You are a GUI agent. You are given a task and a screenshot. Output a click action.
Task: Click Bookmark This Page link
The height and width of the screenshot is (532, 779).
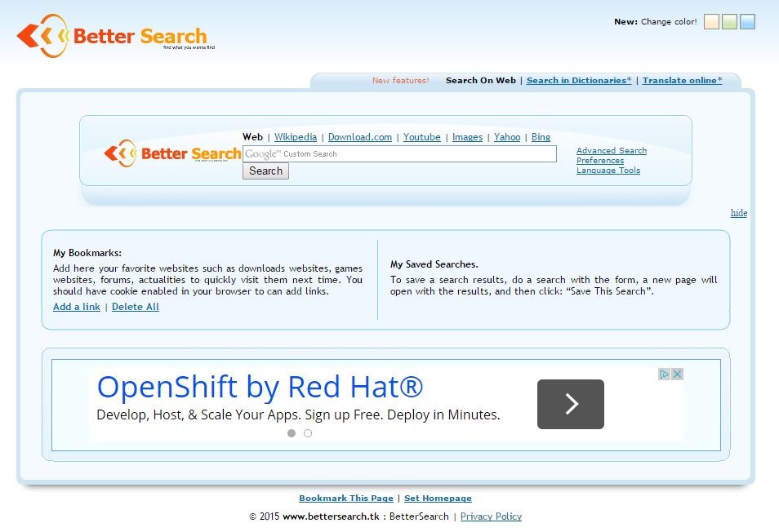[x=345, y=499]
